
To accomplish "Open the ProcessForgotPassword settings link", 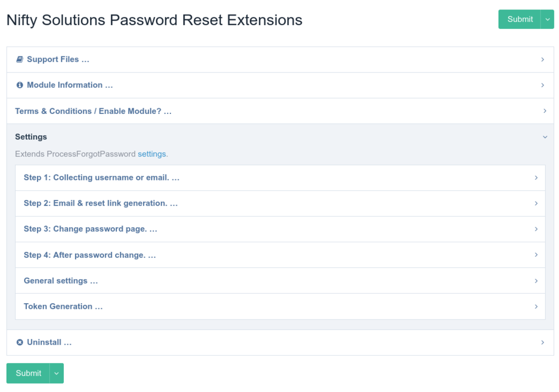I will tap(151, 154).
